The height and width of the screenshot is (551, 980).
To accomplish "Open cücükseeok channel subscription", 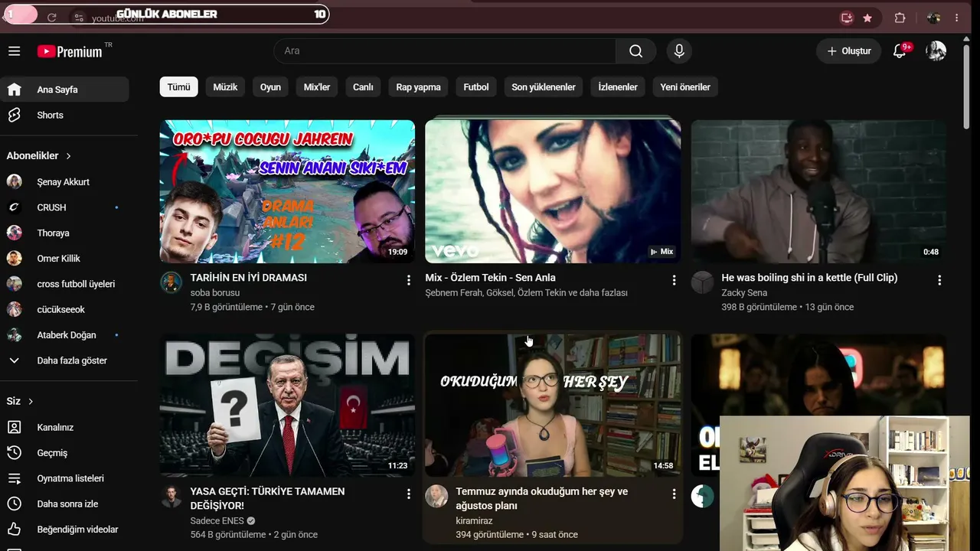I will click(64, 309).
